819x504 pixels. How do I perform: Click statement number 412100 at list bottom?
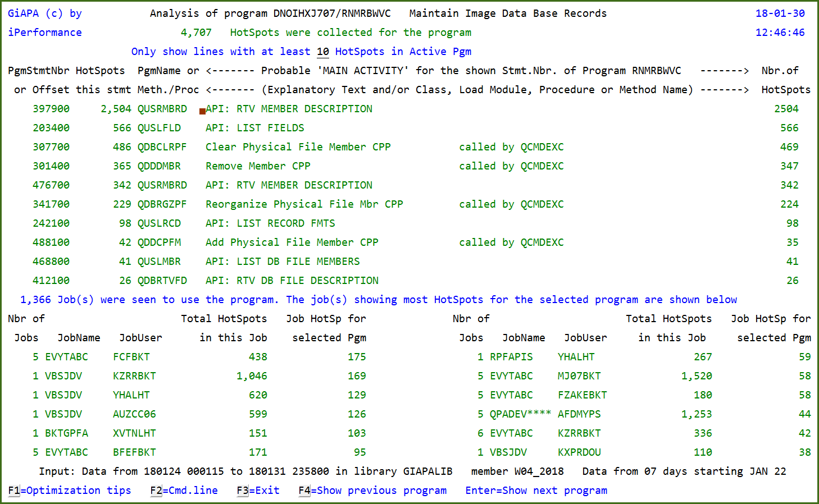coord(51,280)
